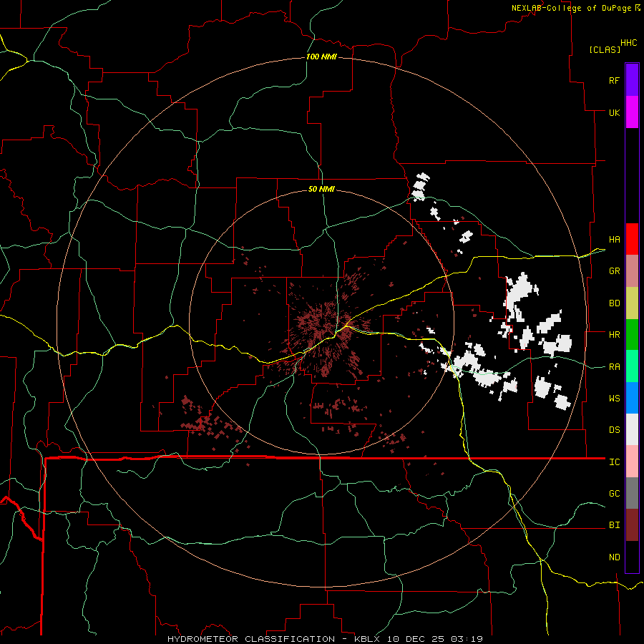
Task: Click the ND legend label
Action: pos(614,557)
